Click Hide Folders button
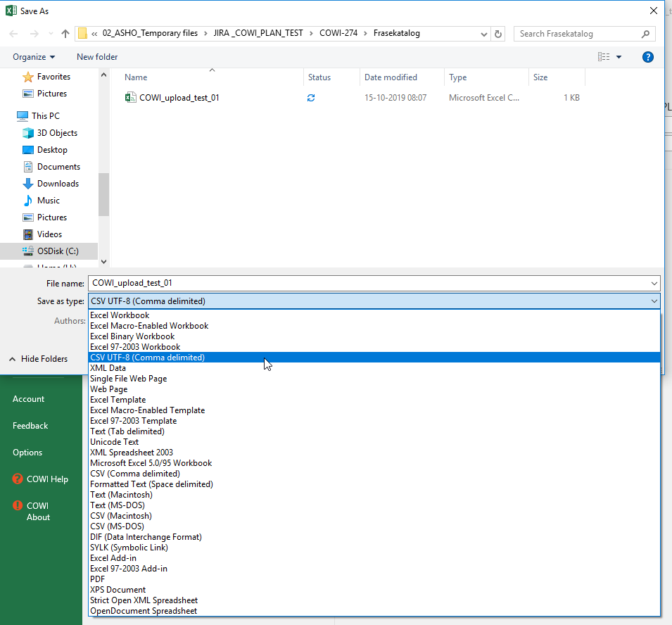The image size is (672, 625). 44,359
